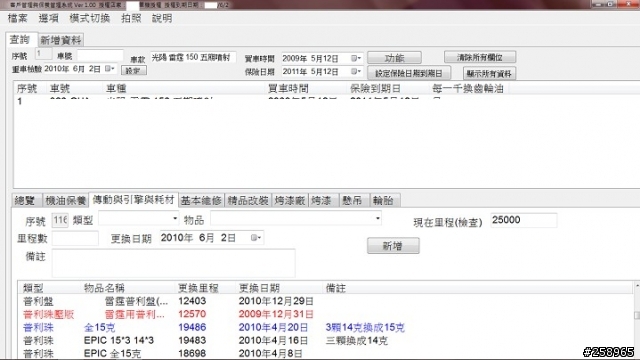Open the 買車時間 date picker dropdown
640x360 pixels.
click(x=356, y=58)
